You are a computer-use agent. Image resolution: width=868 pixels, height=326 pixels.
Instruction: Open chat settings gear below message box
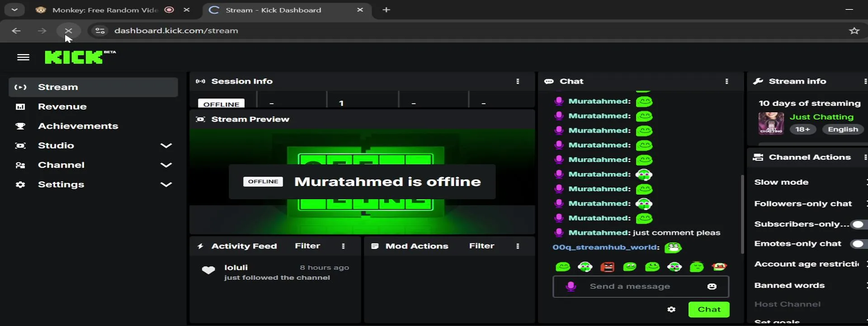(x=671, y=310)
